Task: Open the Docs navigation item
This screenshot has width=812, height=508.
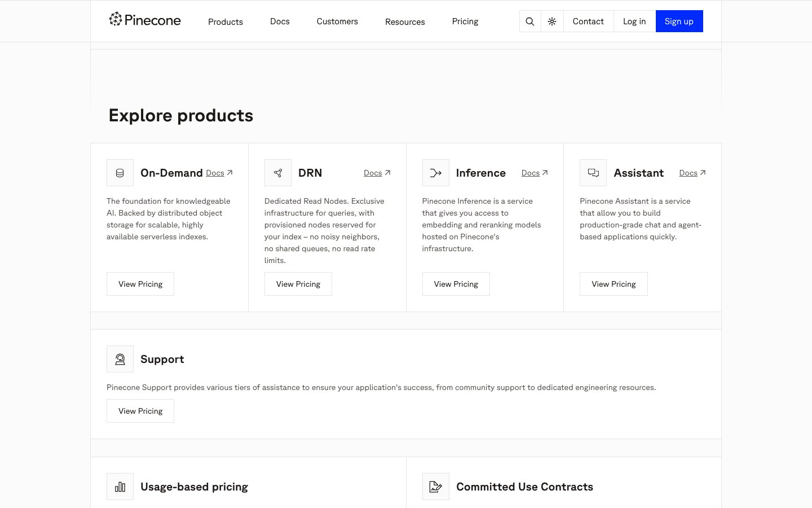Action: coord(280,21)
